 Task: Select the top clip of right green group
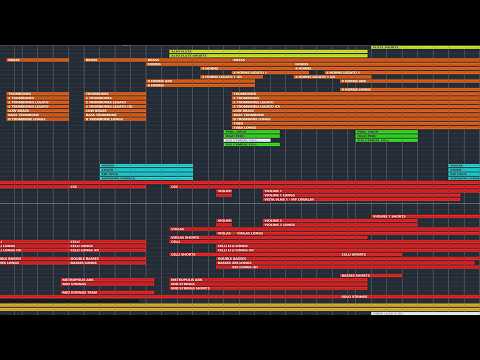(387, 132)
